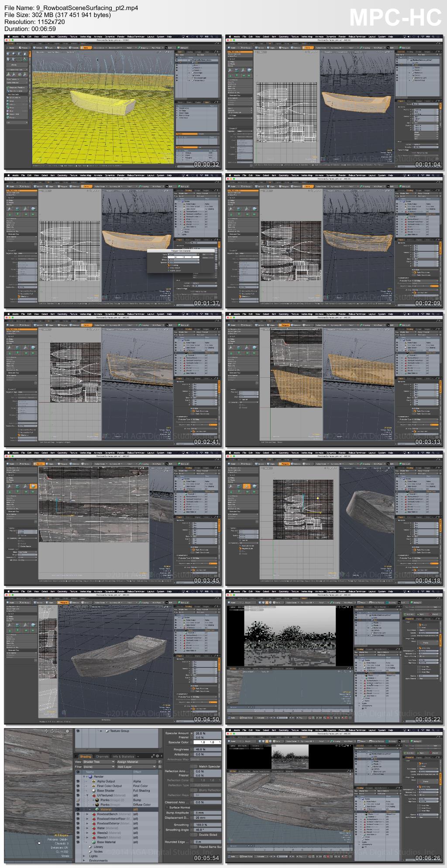Toggle Smoothing checkbox in Polygon Set Material dialog
Viewport: 447px width, 868px height.
(168, 265)
